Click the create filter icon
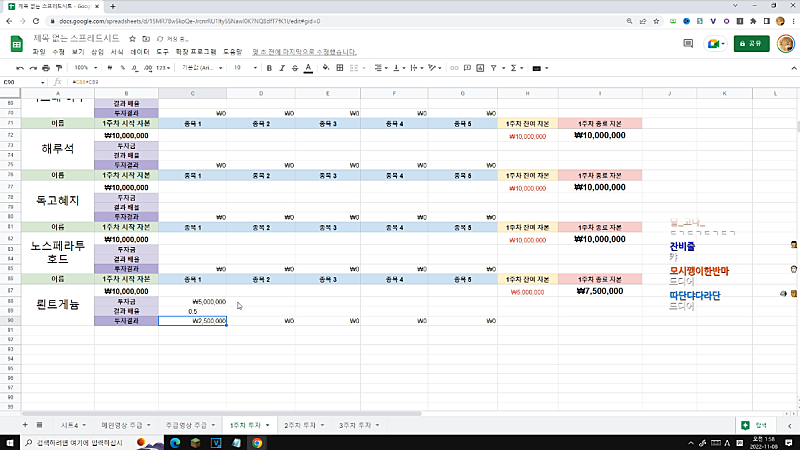The height and width of the screenshot is (450, 800). coord(493,68)
